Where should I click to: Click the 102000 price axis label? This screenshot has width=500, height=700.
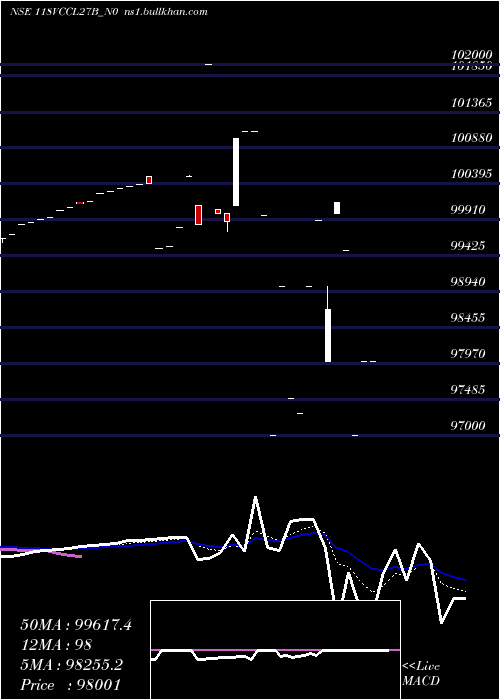coord(471,55)
